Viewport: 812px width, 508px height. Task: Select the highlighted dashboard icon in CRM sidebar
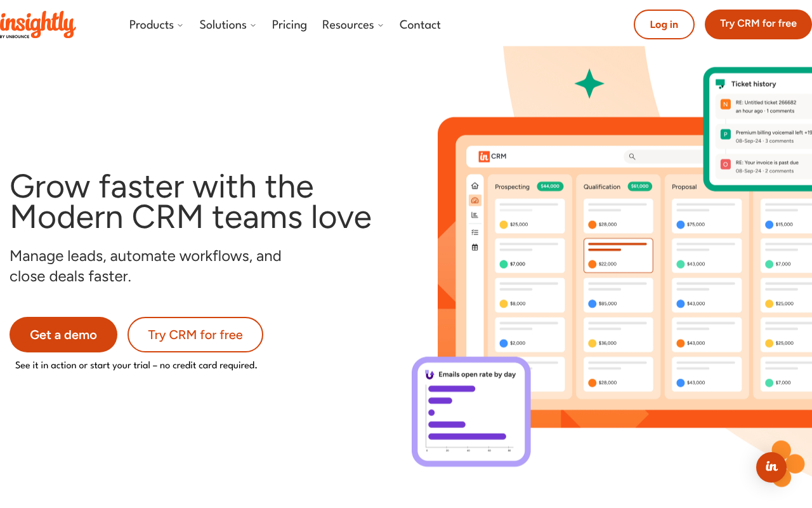click(475, 201)
